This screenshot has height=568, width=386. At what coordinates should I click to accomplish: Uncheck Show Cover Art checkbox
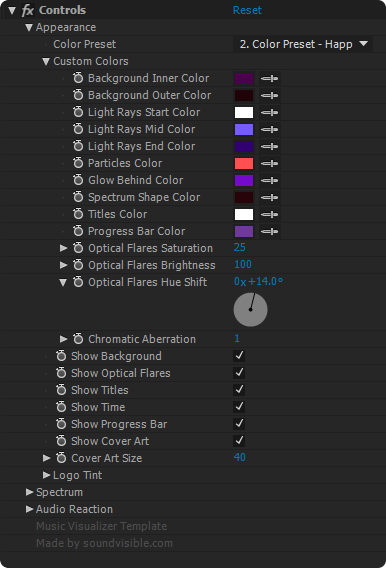pyautogui.click(x=239, y=441)
